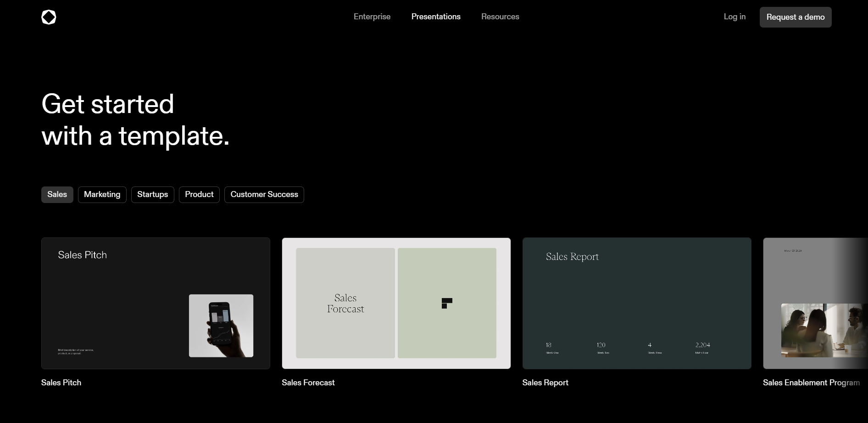
Task: Click the Sales Pitch caption link
Action: pos(61,383)
